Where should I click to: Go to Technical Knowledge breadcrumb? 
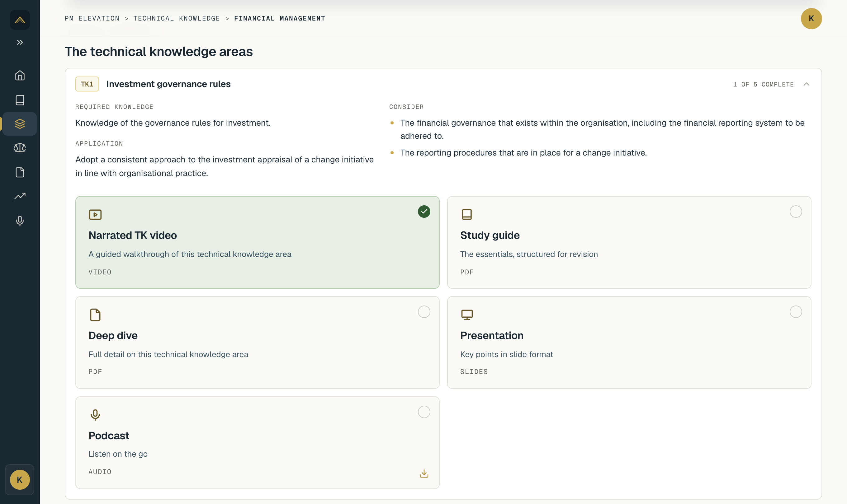tap(176, 18)
